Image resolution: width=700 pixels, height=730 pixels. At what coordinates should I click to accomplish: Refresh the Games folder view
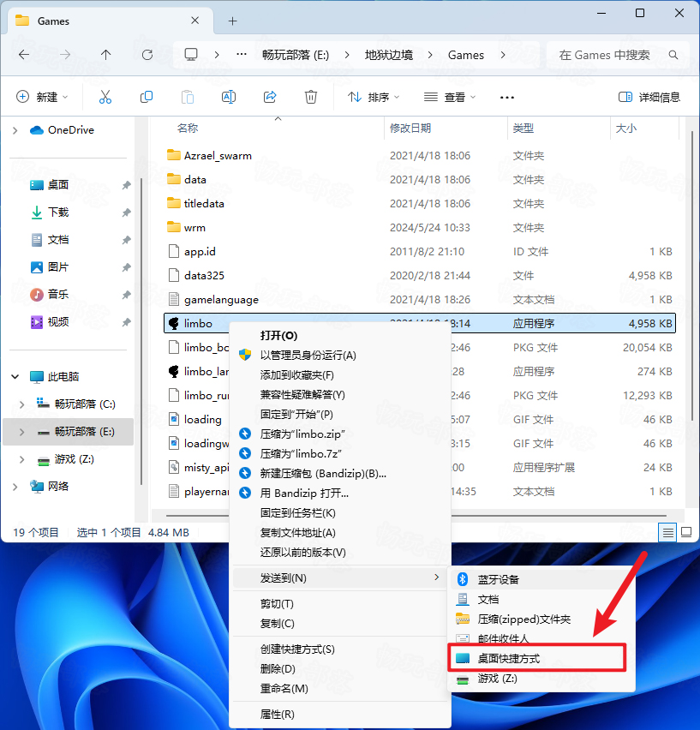coord(147,55)
